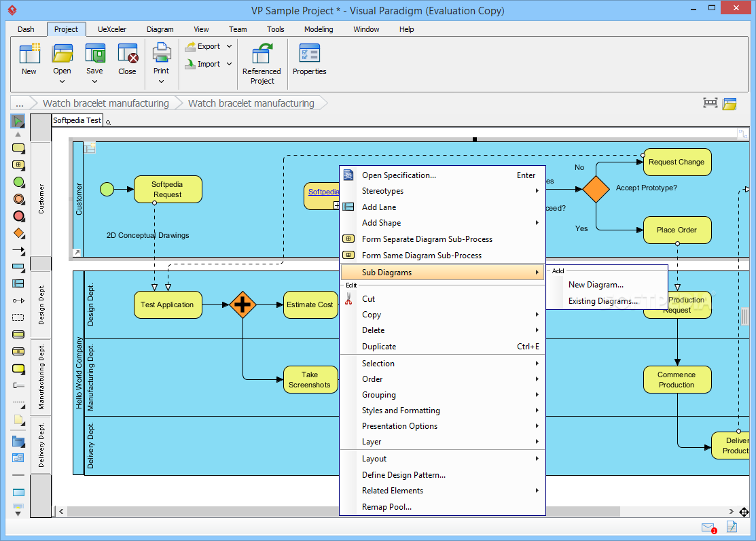Click the document icon in status bar
This screenshot has height=541, width=756.
point(732,527)
